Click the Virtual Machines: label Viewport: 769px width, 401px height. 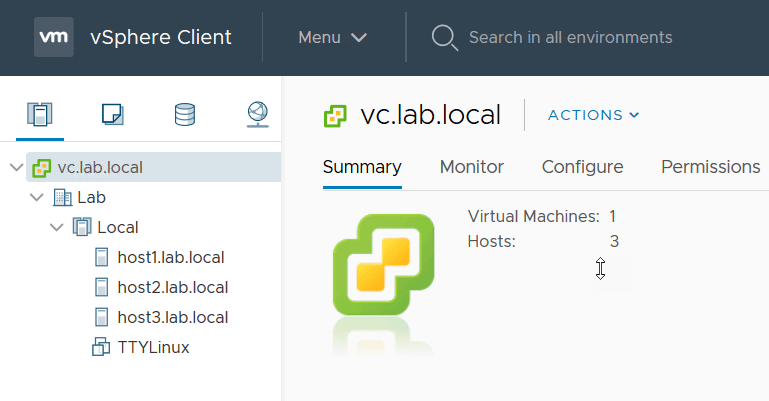[x=534, y=216]
